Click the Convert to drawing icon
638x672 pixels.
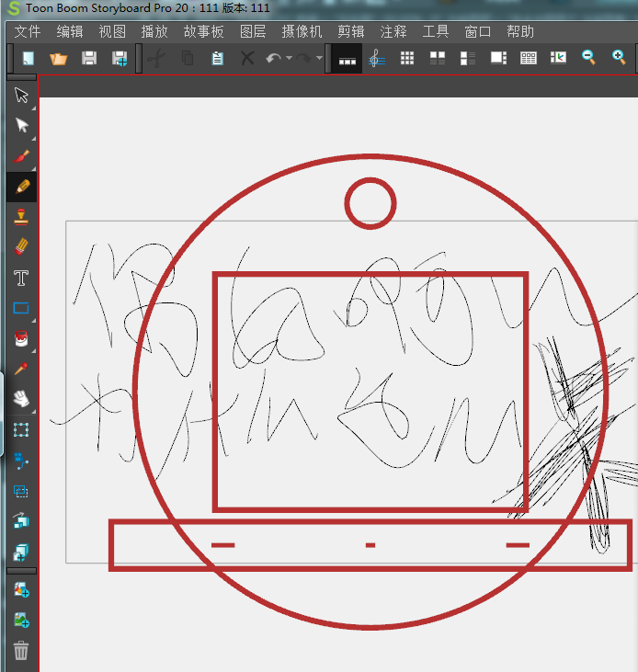tap(21, 521)
